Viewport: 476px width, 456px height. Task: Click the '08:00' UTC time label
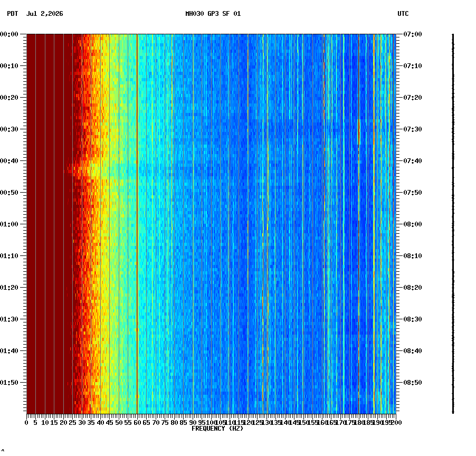click(x=413, y=224)
